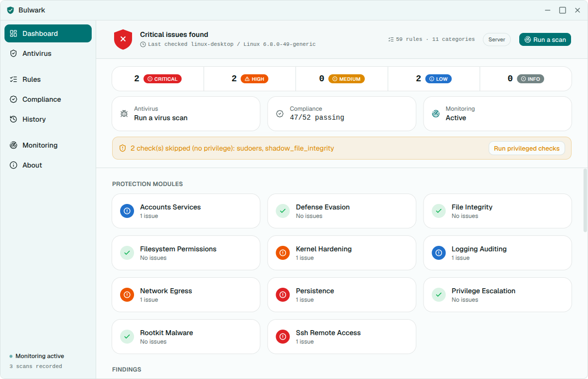
Task: Click the About sidebar item
Action: pos(48,165)
